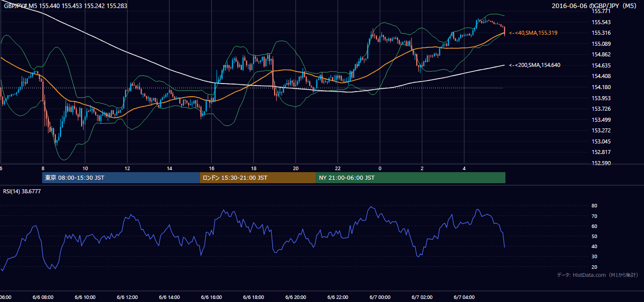Image resolution: width=644 pixels, height=302 pixels.
Task: Click the HistData.com data source credit
Action: pyautogui.click(x=598, y=275)
